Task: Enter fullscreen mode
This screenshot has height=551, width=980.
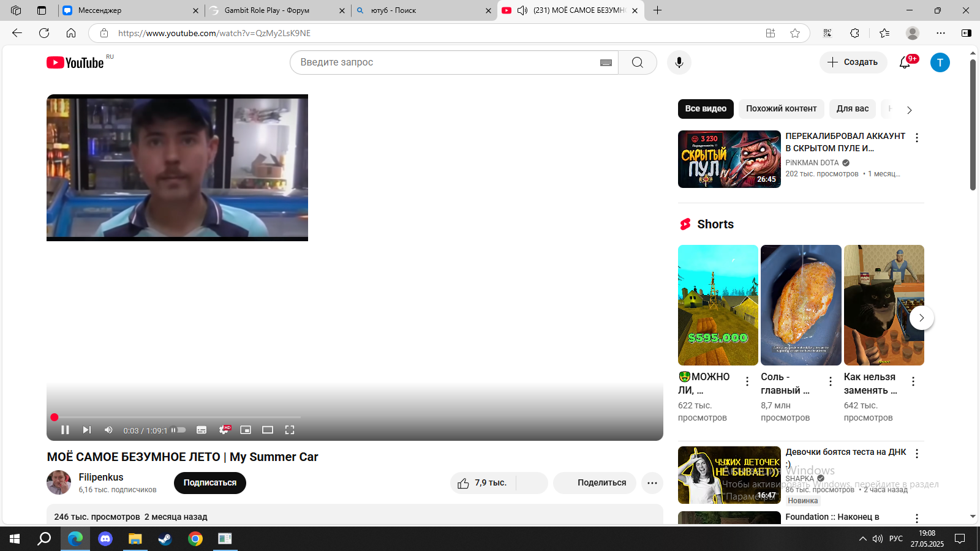Action: [x=290, y=430]
